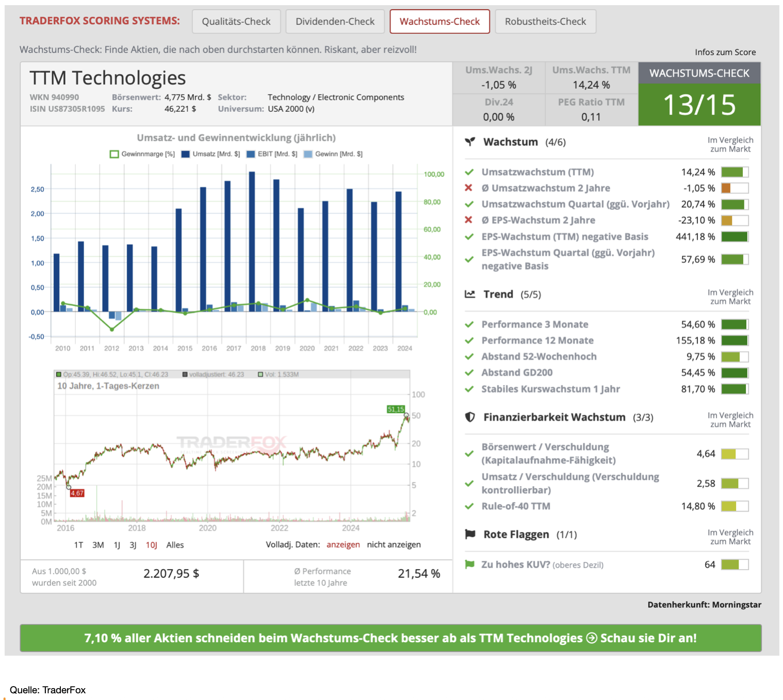Image resolution: width=783 pixels, height=700 pixels.
Task: Click checkmark beside Umsatzwachstum Quartal
Action: pos(469,204)
